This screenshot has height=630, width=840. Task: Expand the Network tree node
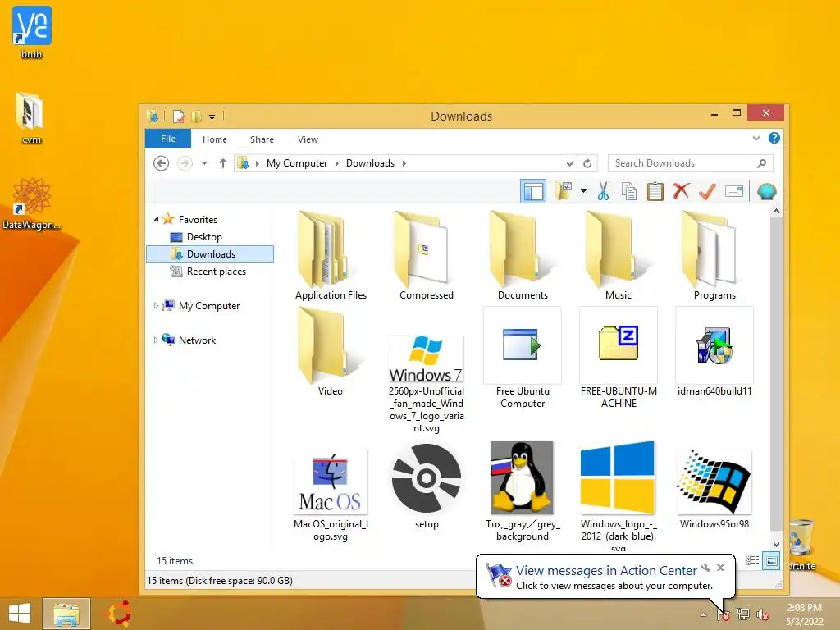click(x=156, y=340)
